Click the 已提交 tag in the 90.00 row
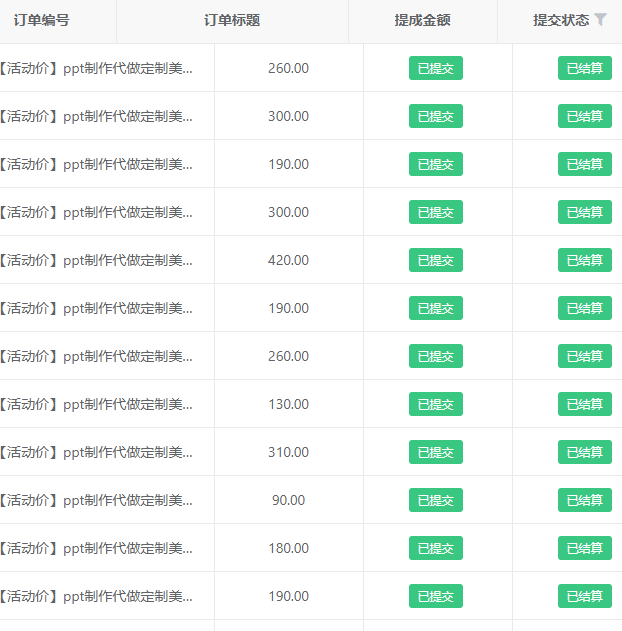This screenshot has width=622, height=631. (436, 500)
